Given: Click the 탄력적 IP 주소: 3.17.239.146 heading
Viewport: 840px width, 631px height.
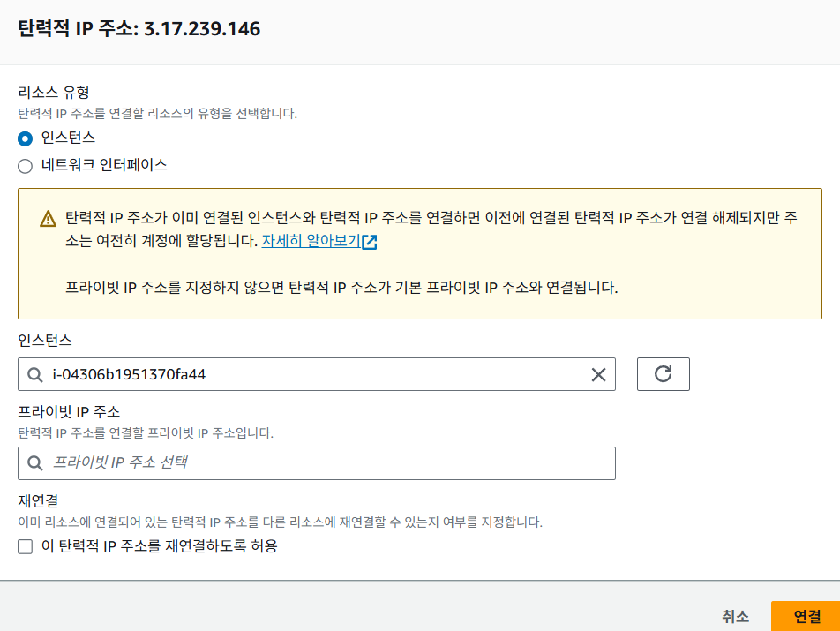Looking at the screenshot, I should [x=139, y=29].
